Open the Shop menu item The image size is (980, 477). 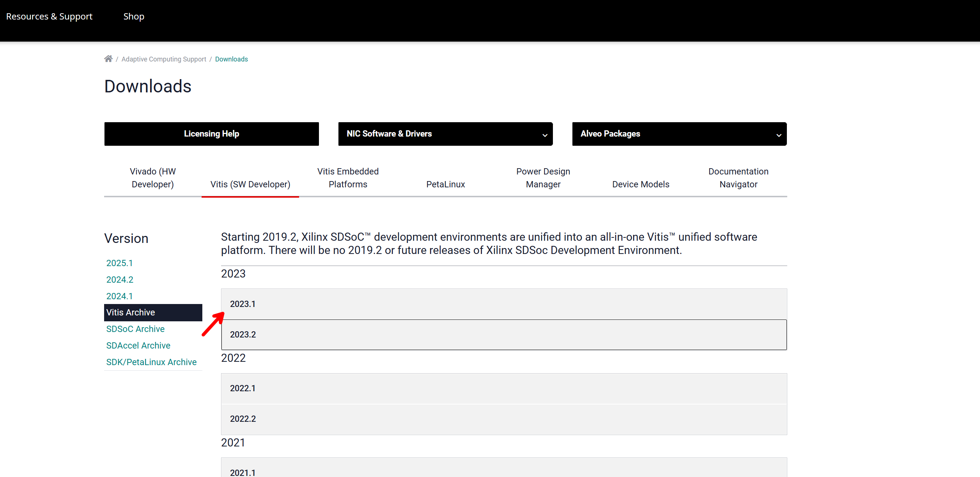(x=134, y=16)
